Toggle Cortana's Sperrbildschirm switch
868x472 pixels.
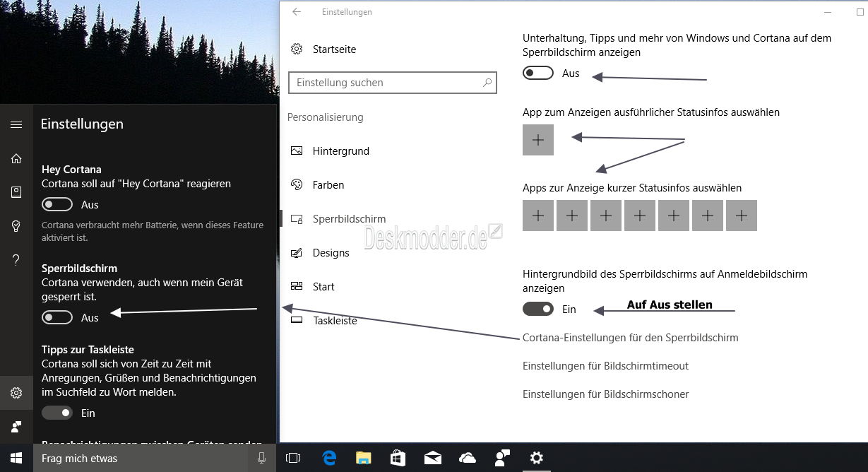click(57, 317)
